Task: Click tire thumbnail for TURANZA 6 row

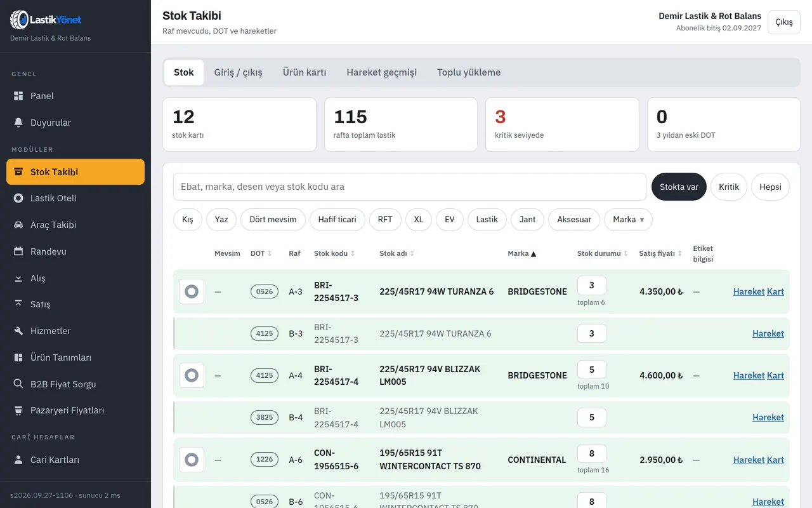Action: click(x=192, y=291)
